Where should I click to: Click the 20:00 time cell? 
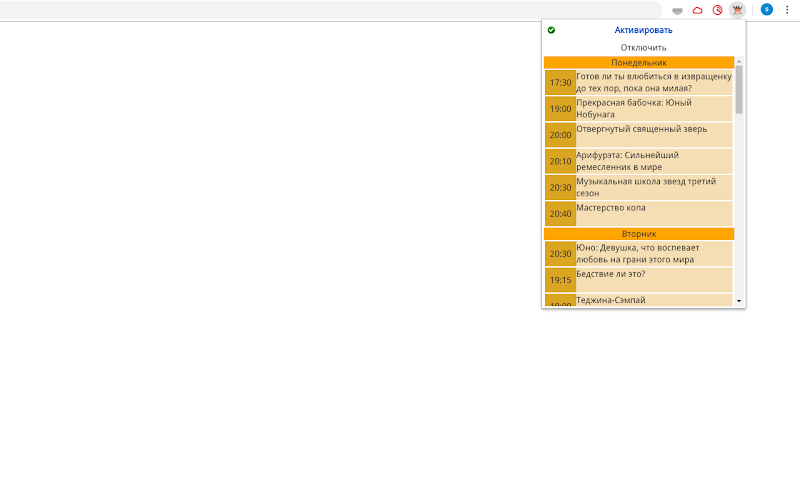(560, 135)
